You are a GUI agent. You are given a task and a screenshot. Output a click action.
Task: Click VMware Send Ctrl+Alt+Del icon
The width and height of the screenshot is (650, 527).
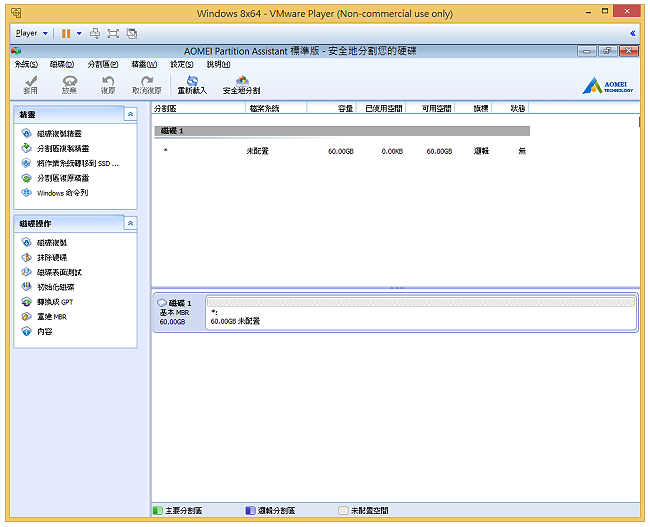pos(95,34)
